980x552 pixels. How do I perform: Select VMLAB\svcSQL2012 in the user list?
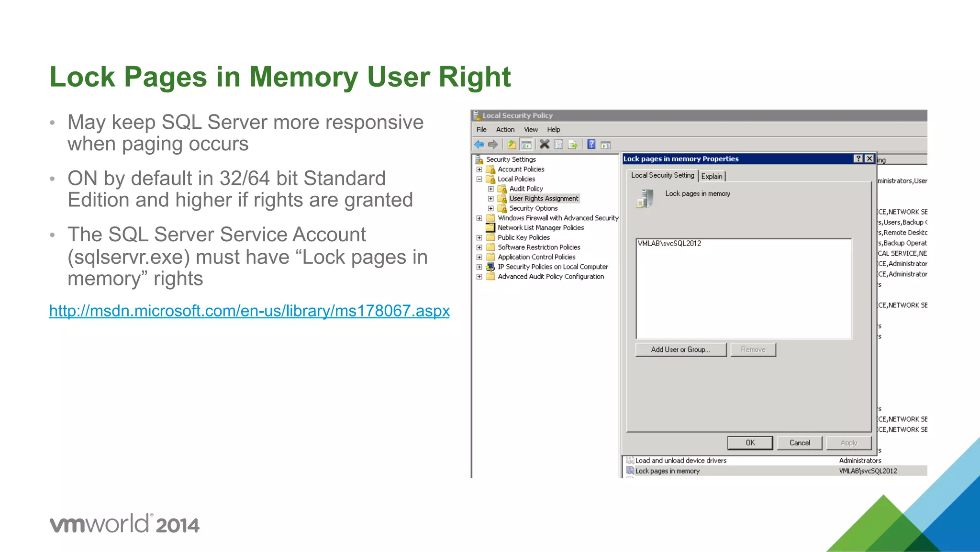tap(669, 243)
